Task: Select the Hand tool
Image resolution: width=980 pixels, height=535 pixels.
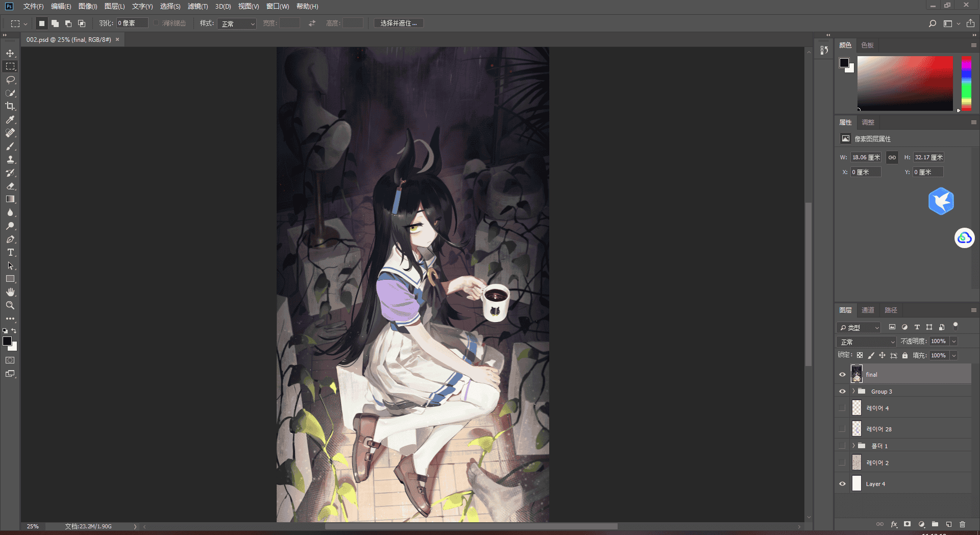Action: point(10,292)
